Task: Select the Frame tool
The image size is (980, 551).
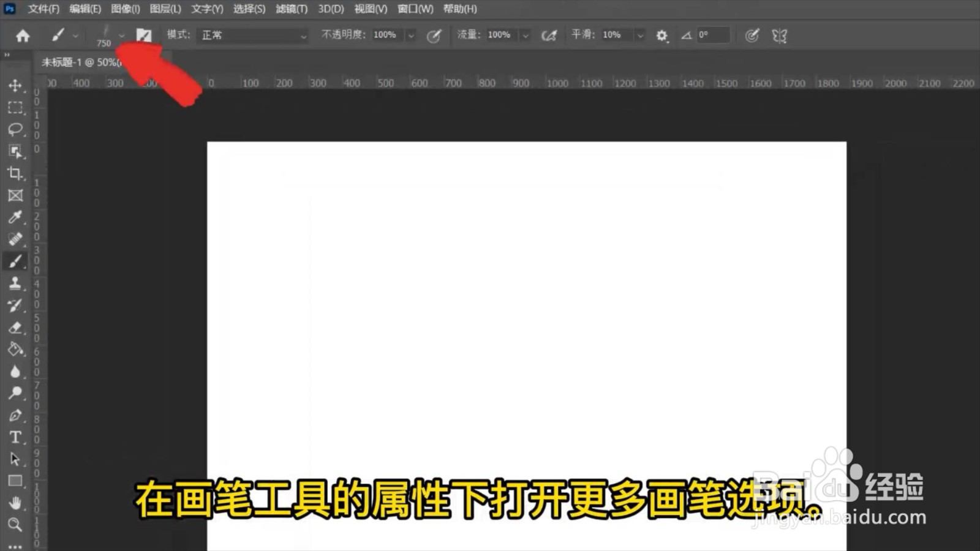Action: point(15,195)
